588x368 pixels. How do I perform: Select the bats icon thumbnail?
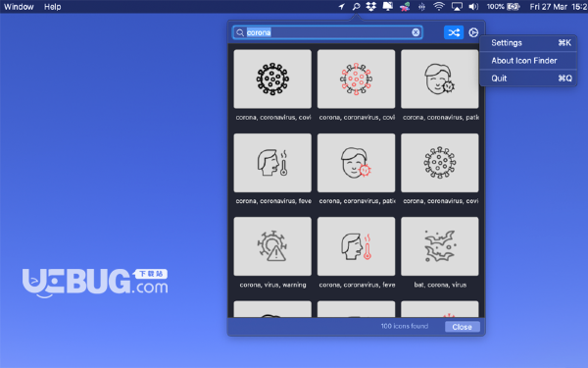pyautogui.click(x=440, y=246)
